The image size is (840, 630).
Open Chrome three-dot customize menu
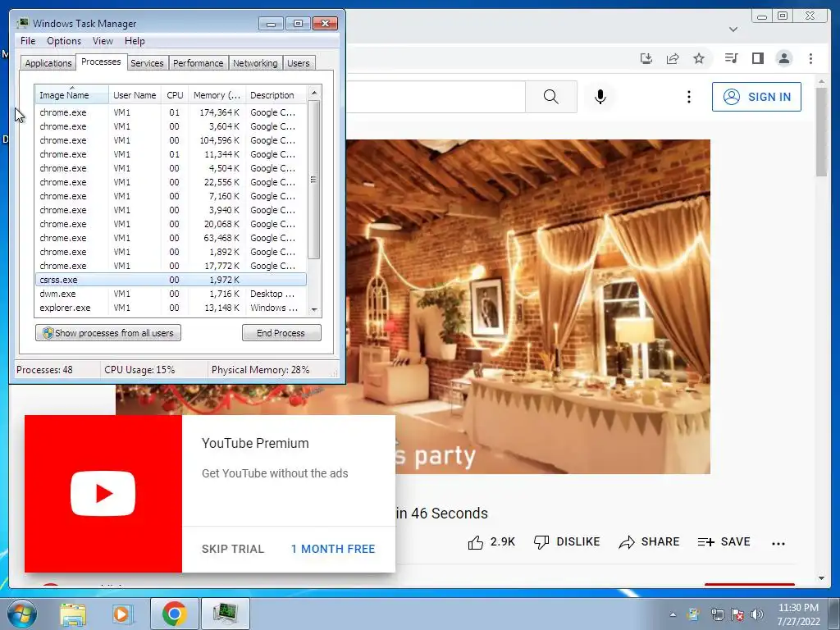click(x=810, y=58)
